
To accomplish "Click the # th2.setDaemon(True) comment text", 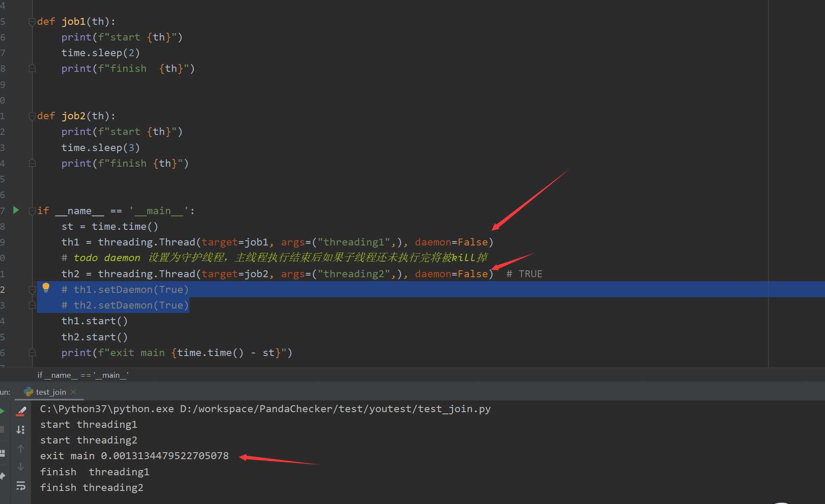I will [x=125, y=305].
